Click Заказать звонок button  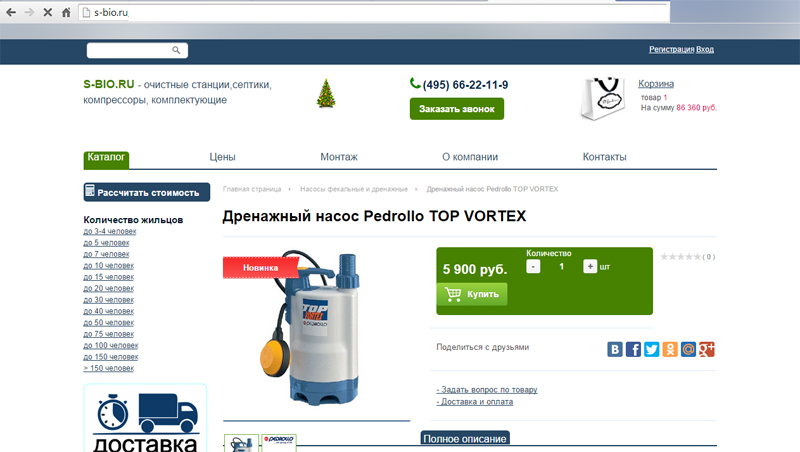tap(456, 109)
